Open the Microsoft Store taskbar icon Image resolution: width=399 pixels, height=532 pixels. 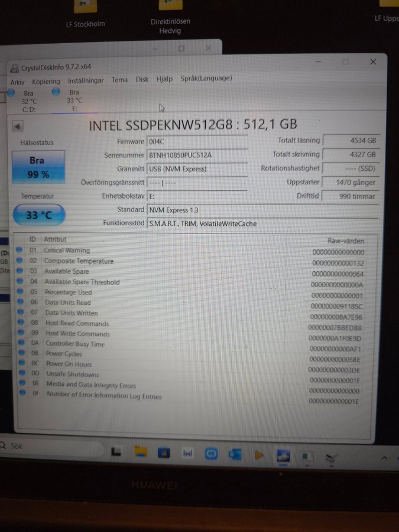pyautogui.click(x=164, y=453)
